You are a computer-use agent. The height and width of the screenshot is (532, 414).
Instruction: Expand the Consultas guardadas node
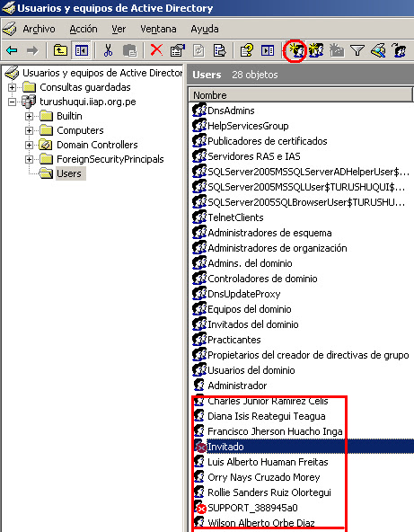point(12,87)
